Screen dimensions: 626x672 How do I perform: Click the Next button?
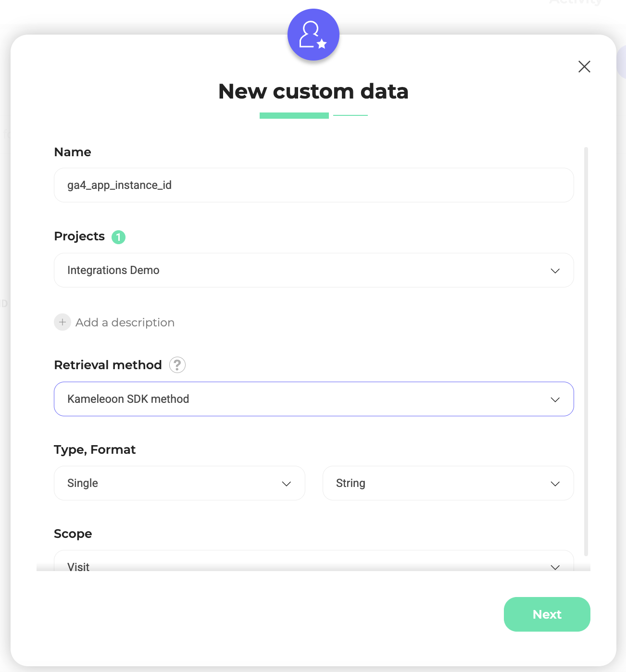(x=547, y=614)
